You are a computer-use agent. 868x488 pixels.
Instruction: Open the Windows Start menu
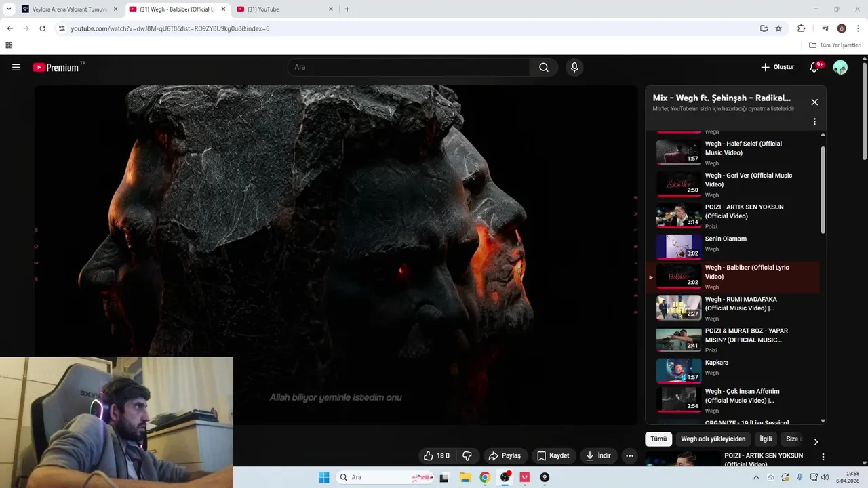coord(323,477)
